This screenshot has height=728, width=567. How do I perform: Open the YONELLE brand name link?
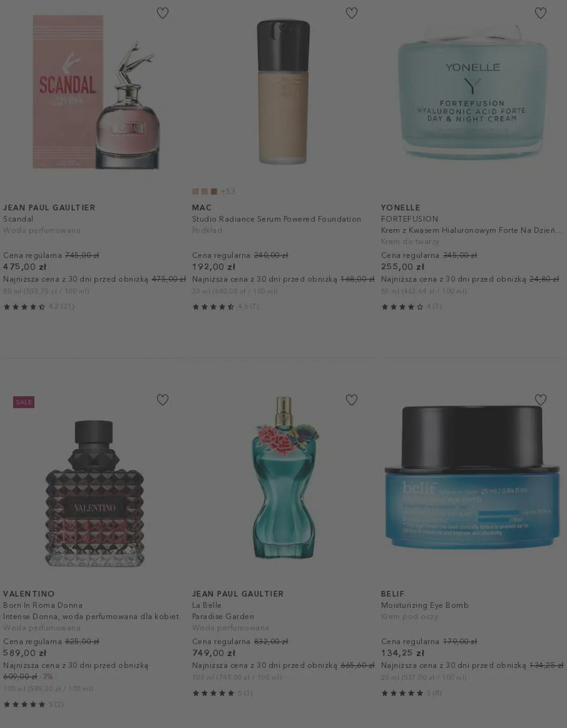tap(401, 207)
